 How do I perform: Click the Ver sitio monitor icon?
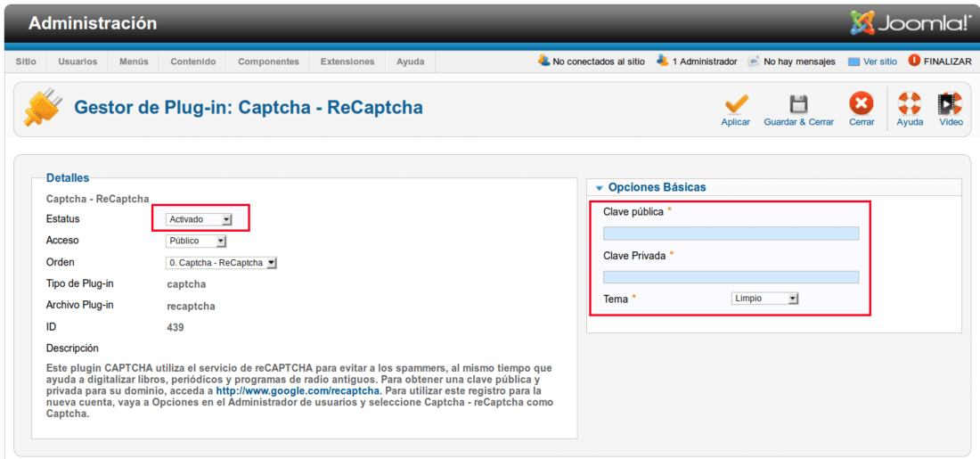point(854,61)
